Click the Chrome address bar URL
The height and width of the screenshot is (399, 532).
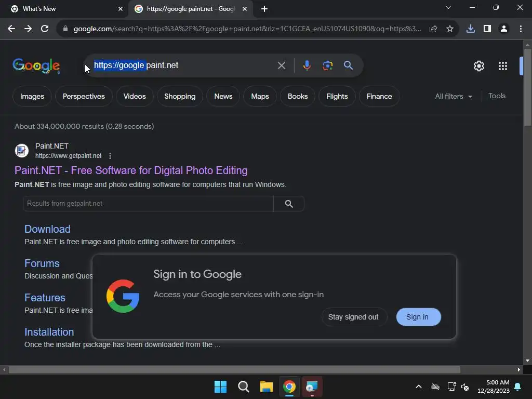click(248, 29)
